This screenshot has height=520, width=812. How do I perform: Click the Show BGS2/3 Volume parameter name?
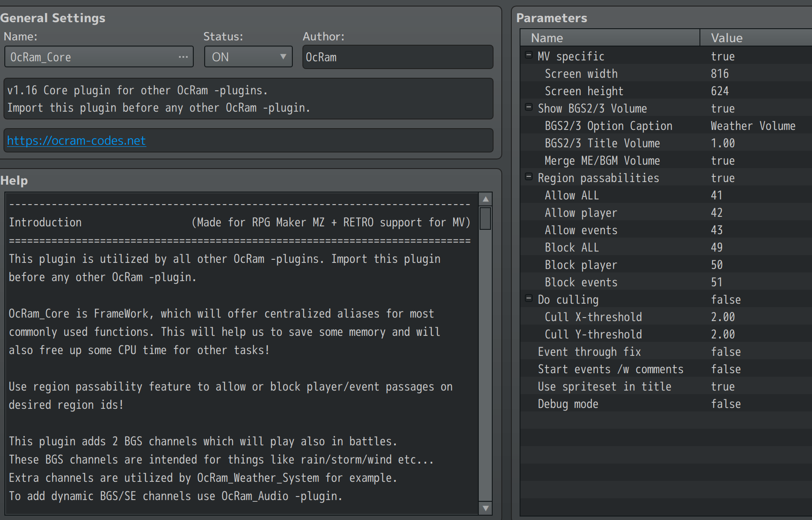click(593, 109)
